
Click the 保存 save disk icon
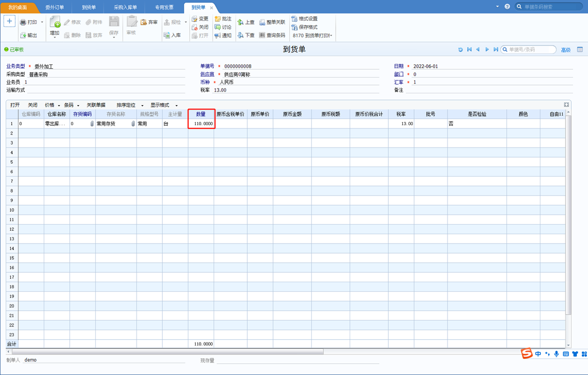click(114, 21)
